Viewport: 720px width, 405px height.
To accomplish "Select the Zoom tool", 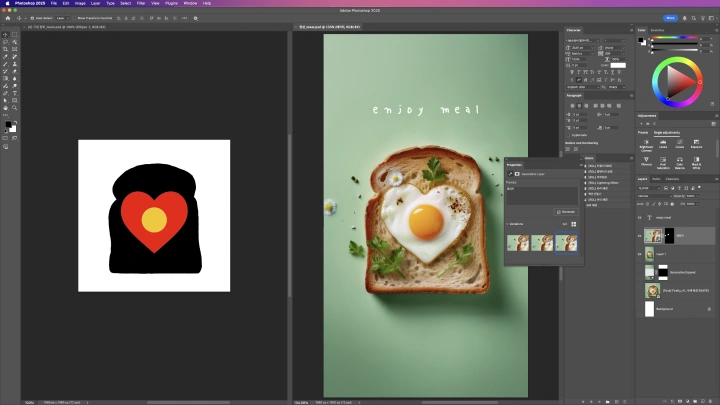I will click(x=15, y=108).
